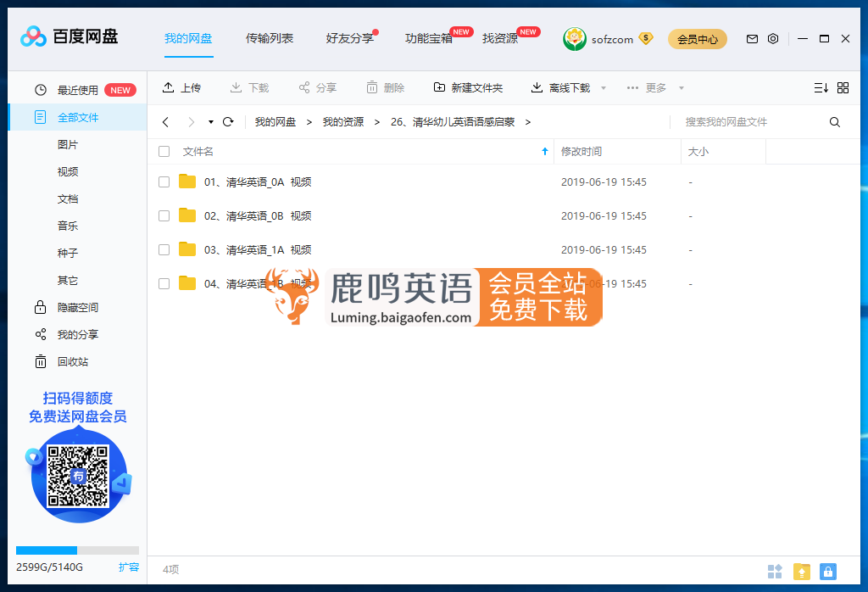Click the download toolbar icon
868x592 pixels.
236,87
